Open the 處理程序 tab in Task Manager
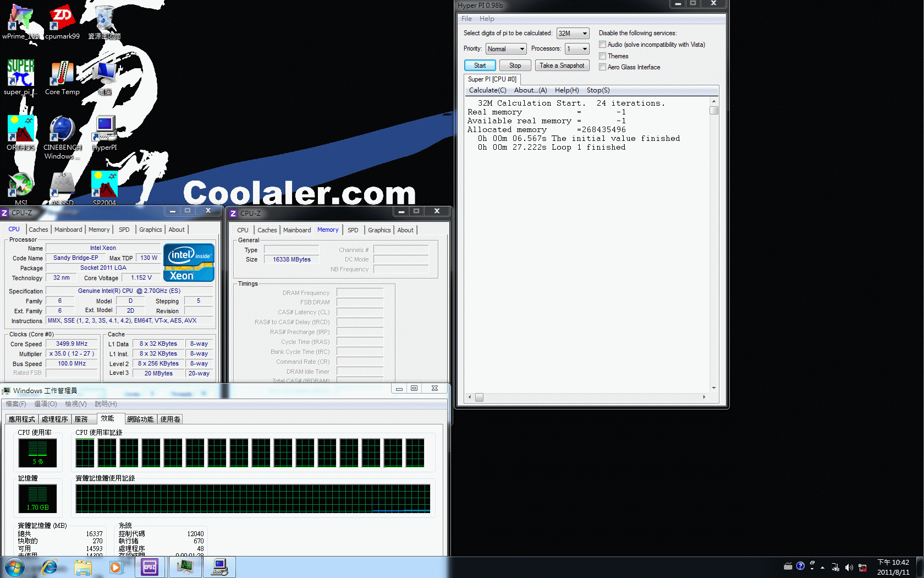924x578 pixels. tap(55, 419)
